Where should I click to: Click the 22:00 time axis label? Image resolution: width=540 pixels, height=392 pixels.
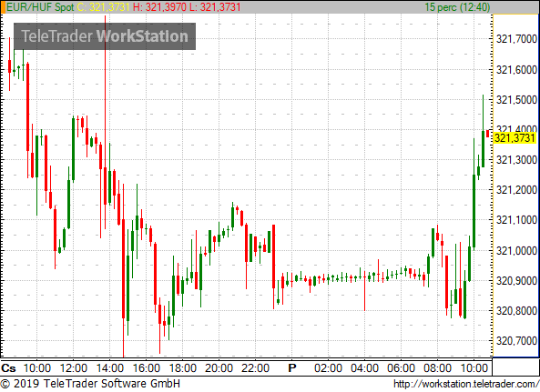[255, 368]
